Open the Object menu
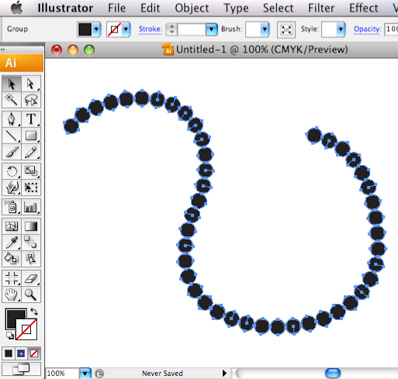This screenshot has height=379, width=398. click(192, 8)
